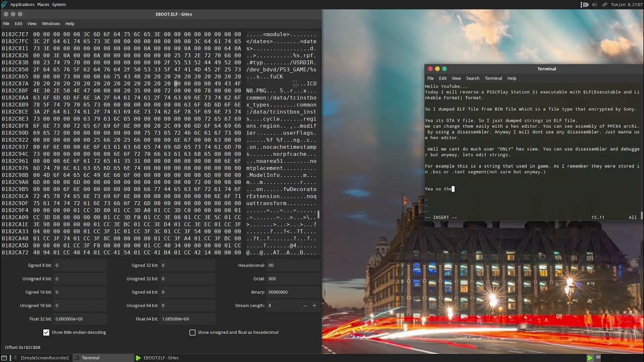Click ASCII text 'common:/data/tcinstbo'
The width and height of the screenshot is (644, 362).
[281, 98]
